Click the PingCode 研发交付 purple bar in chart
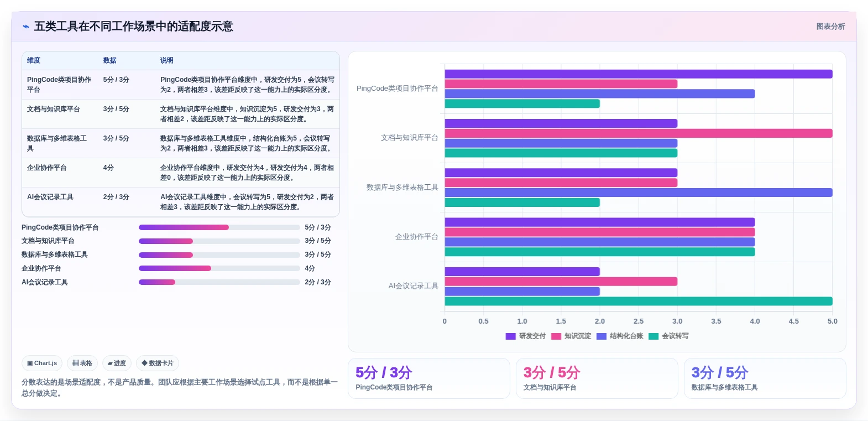 click(639, 74)
